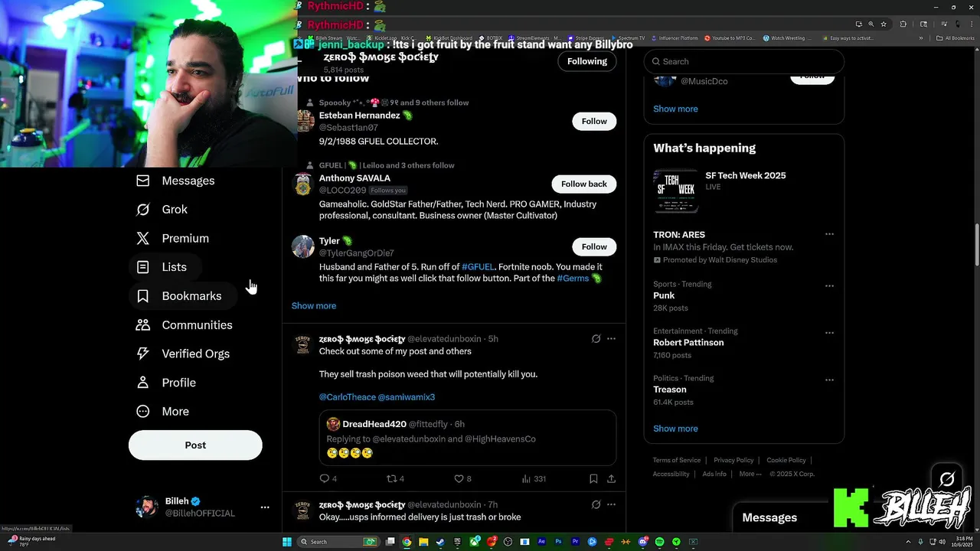Open more options on the 7h post
The width and height of the screenshot is (980, 551).
point(611,505)
